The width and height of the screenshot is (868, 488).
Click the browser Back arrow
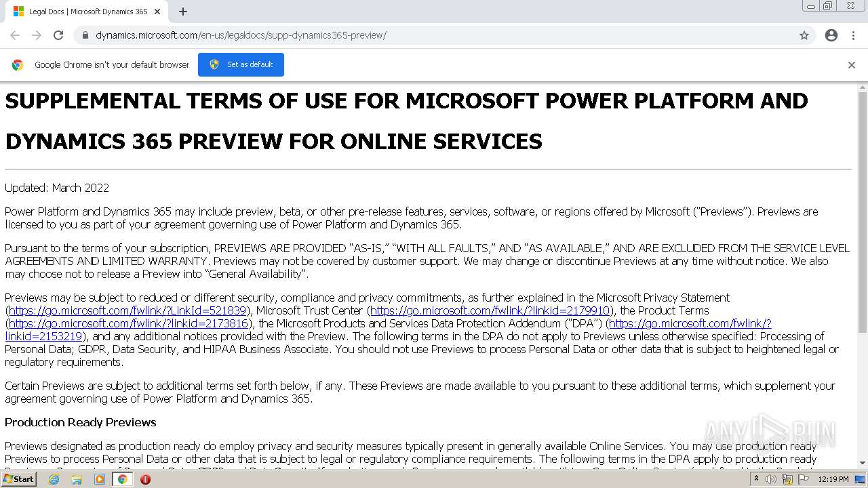click(x=15, y=35)
